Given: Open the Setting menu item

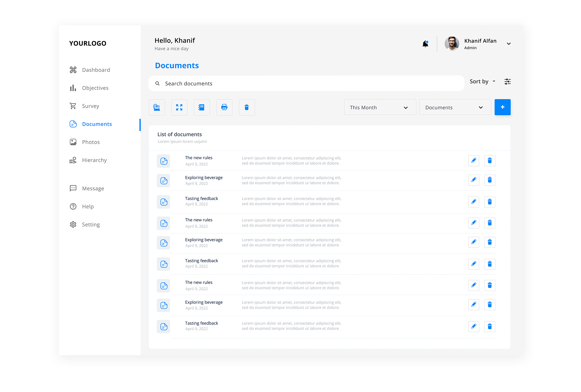Looking at the screenshot, I should pos(91,224).
